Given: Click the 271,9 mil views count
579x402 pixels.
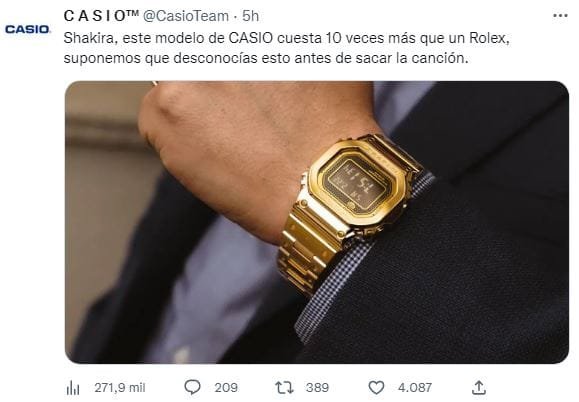Looking at the screenshot, I should (120, 387).
